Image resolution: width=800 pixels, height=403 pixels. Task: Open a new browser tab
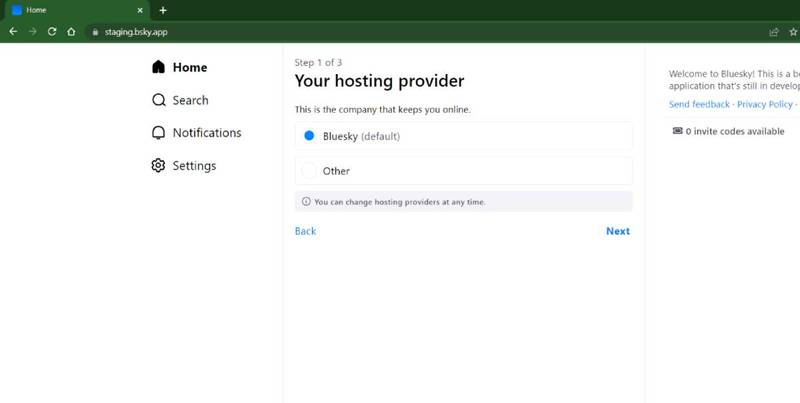pos(163,10)
